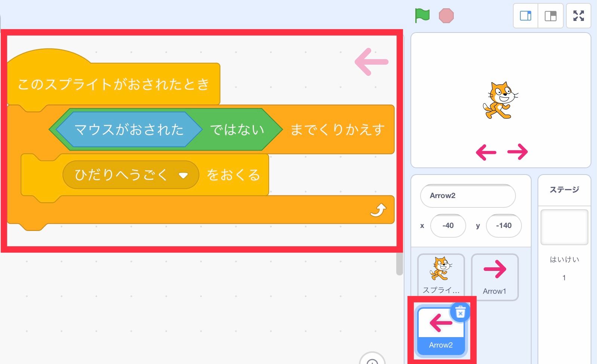The image size is (597, 364).
Task: Stop the project with red octagon
Action: [x=446, y=16]
